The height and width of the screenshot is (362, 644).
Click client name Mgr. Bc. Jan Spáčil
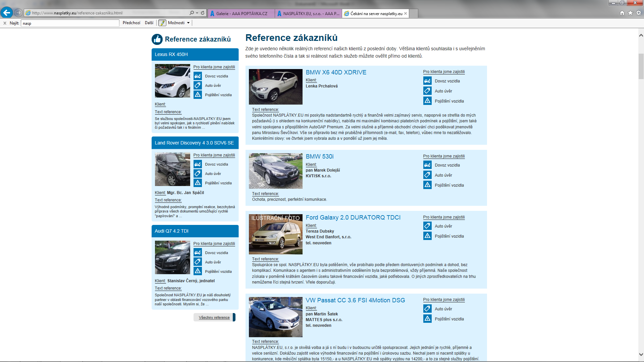pyautogui.click(x=185, y=193)
